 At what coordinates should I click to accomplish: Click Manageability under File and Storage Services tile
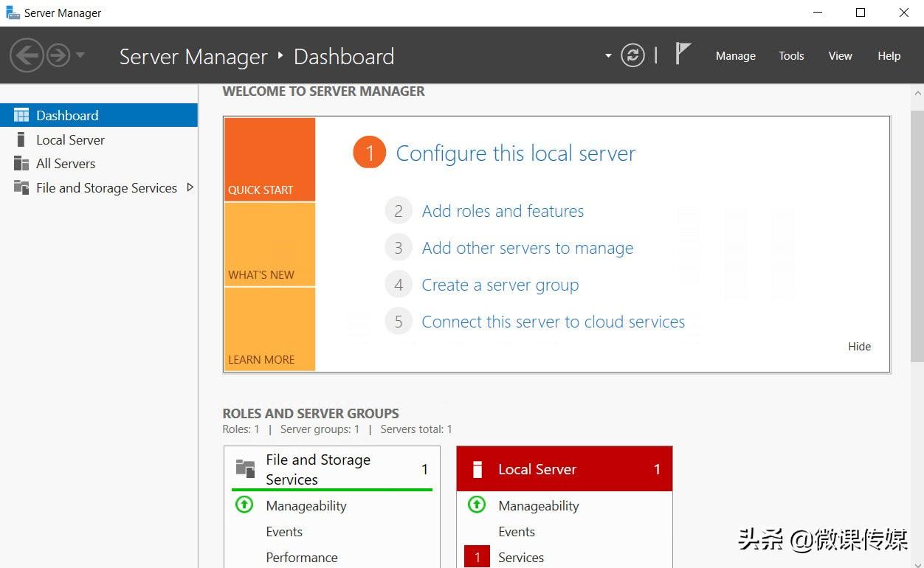coord(306,505)
